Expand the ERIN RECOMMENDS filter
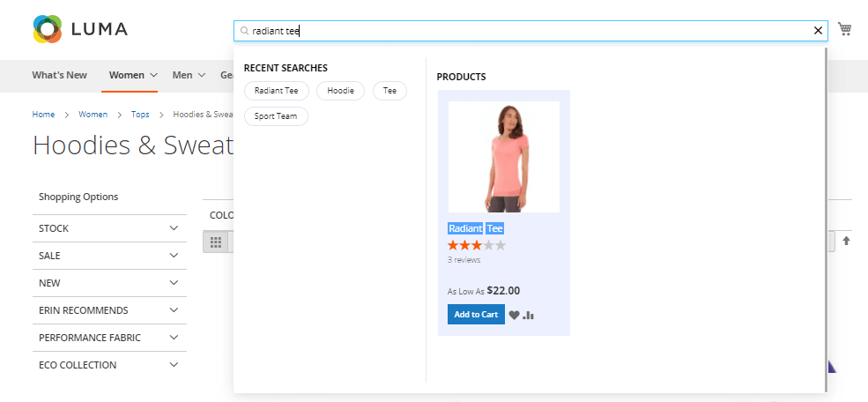 click(x=109, y=310)
